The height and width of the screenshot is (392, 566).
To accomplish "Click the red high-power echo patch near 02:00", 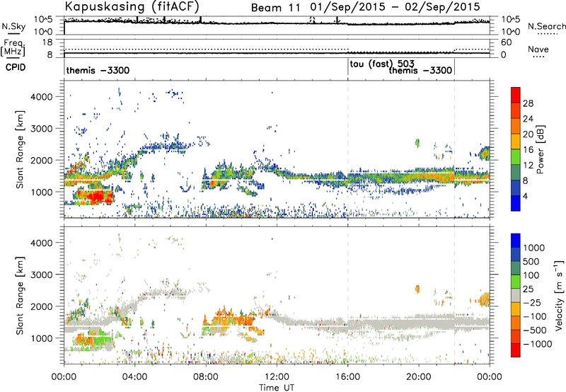I will 96,197.
